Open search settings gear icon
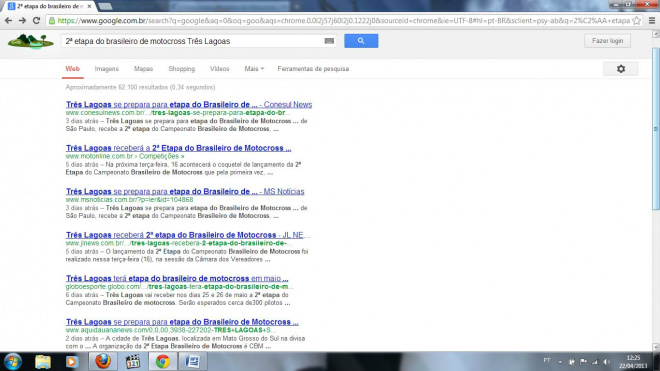Image resolution: width=660 pixels, height=371 pixels. [621, 69]
